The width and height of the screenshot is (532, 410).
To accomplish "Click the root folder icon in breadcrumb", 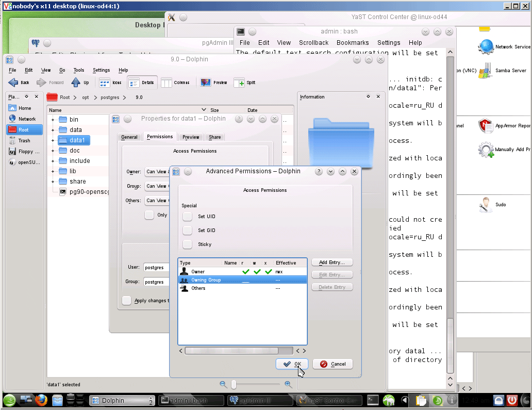I will click(x=52, y=97).
